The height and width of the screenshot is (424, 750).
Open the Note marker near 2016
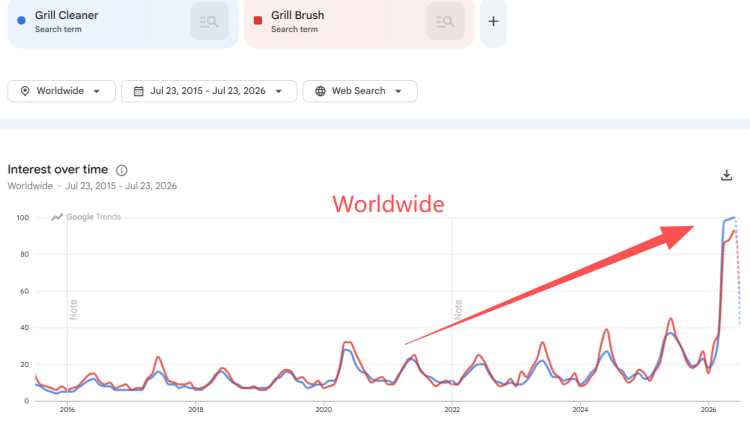pos(73,310)
